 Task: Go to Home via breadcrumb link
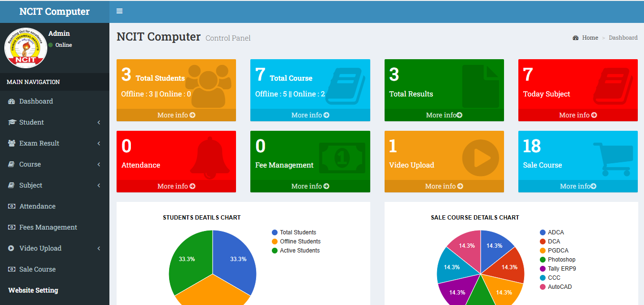pyautogui.click(x=590, y=38)
